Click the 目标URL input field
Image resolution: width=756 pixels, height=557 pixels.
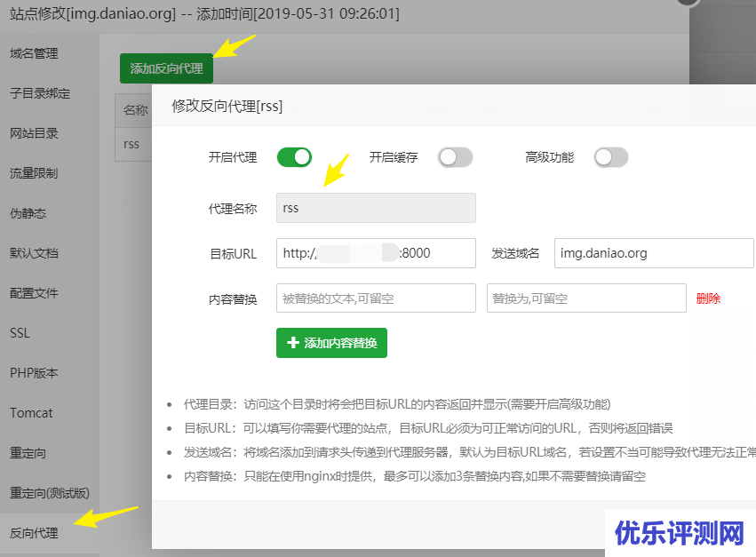376,253
